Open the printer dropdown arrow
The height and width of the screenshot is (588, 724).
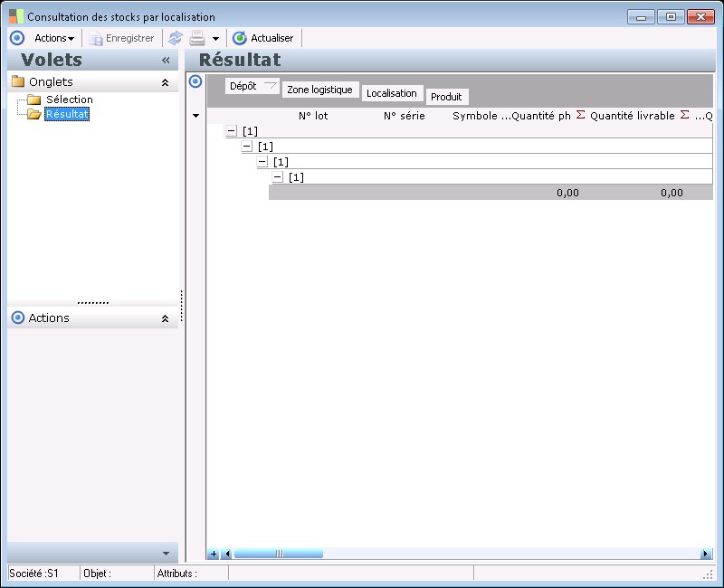click(x=215, y=38)
